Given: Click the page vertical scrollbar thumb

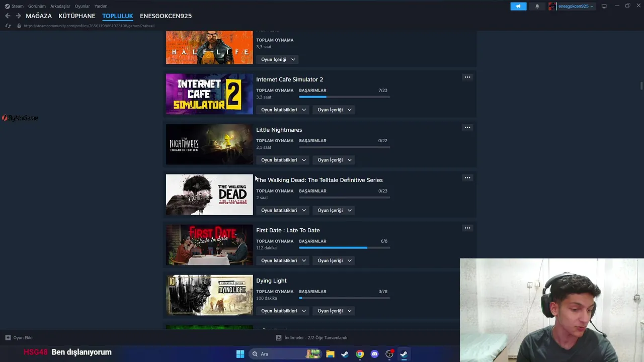Looking at the screenshot, I should [641, 86].
